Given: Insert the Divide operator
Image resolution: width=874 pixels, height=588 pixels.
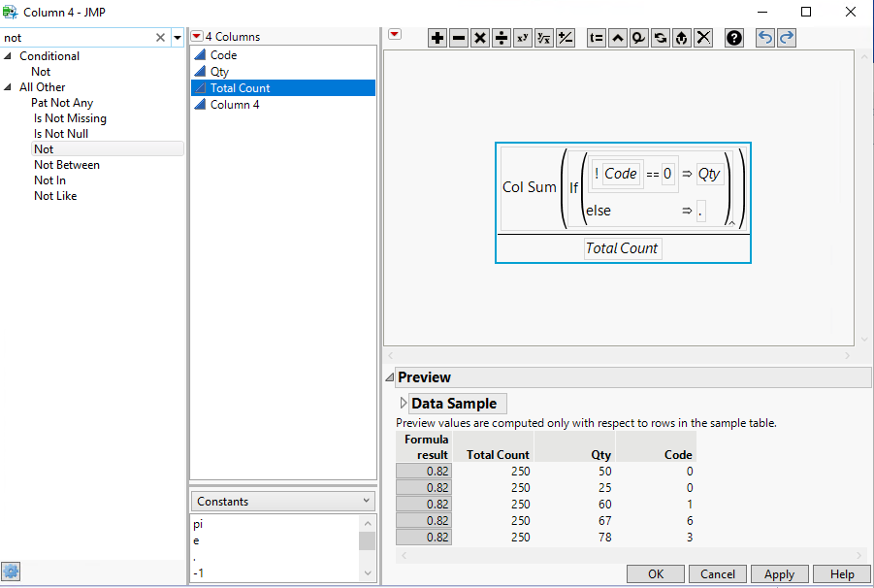Looking at the screenshot, I should coord(501,38).
